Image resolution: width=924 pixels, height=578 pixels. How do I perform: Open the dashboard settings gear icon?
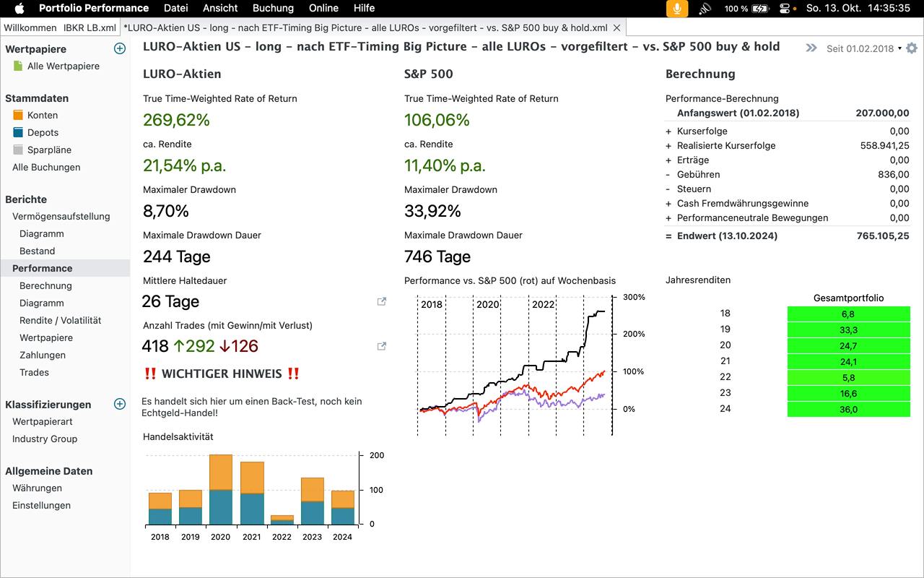[912, 48]
